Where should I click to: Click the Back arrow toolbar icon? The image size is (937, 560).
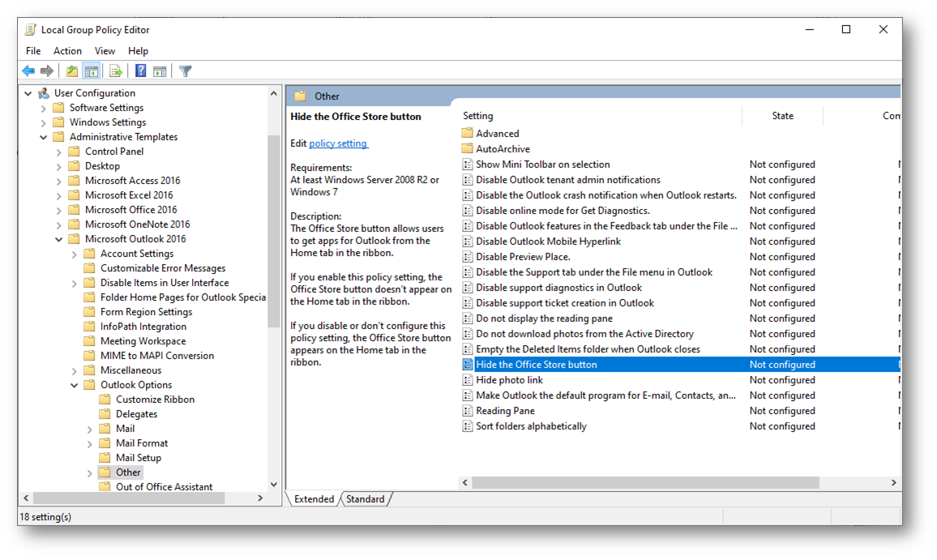(x=28, y=71)
